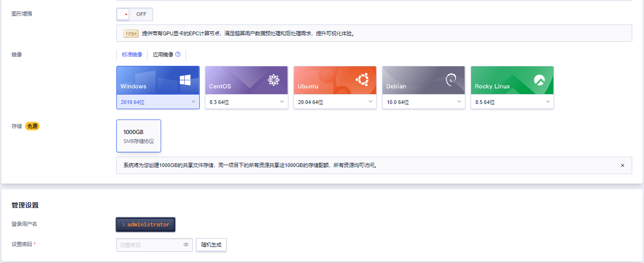Click the FPS+ badge icon

point(131,33)
